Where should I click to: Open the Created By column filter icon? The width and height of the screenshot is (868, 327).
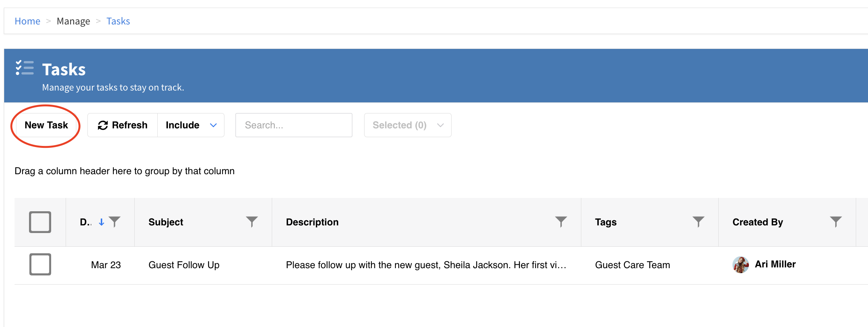pos(836,222)
